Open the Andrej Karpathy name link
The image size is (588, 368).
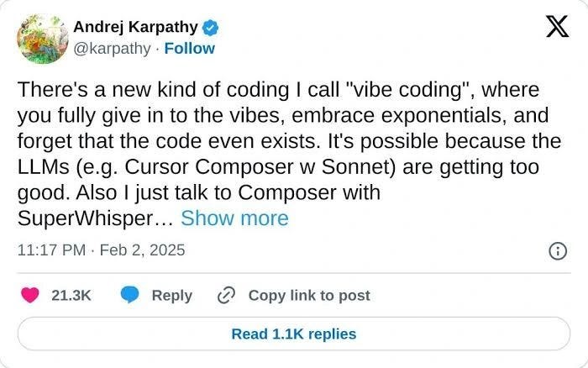136,28
